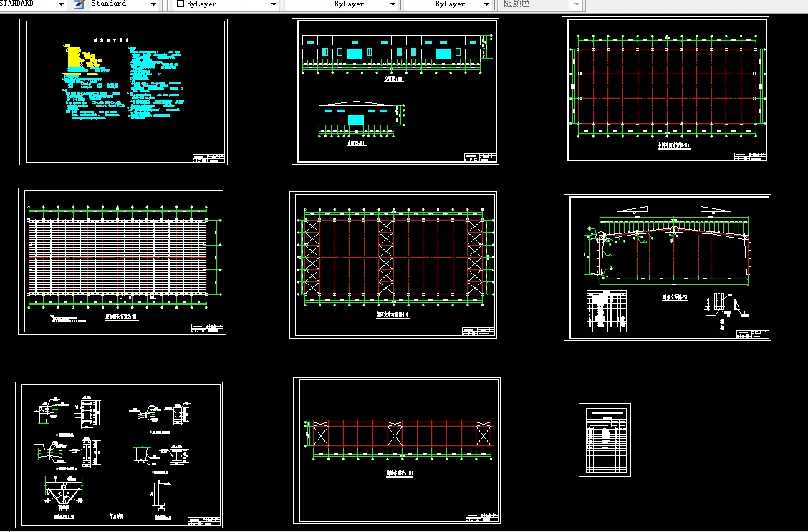Viewport: 808px width, 532px height.
Task: Click the portal frame section drawing
Action: (668, 252)
